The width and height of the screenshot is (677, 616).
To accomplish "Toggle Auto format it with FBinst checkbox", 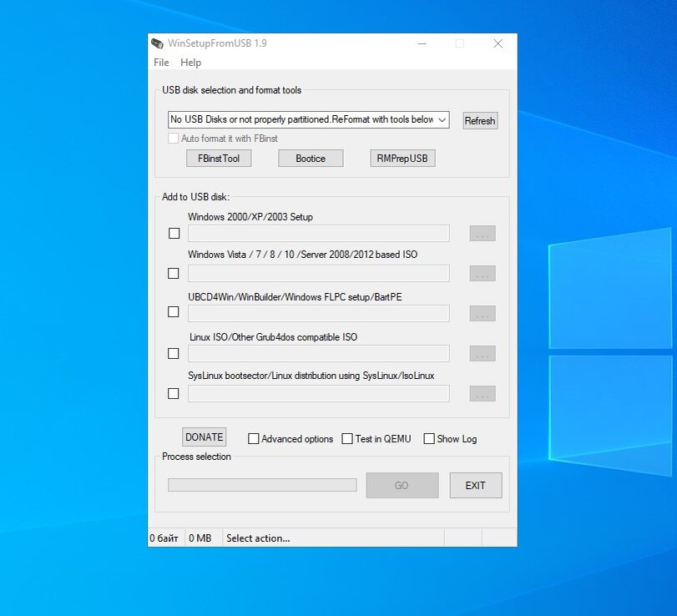I will click(173, 139).
